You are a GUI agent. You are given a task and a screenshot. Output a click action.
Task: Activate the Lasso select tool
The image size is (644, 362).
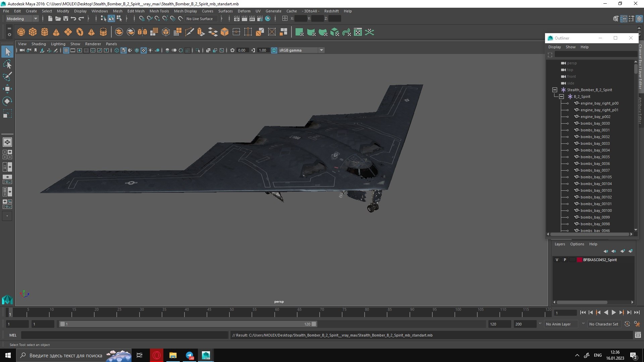pyautogui.click(x=7, y=64)
